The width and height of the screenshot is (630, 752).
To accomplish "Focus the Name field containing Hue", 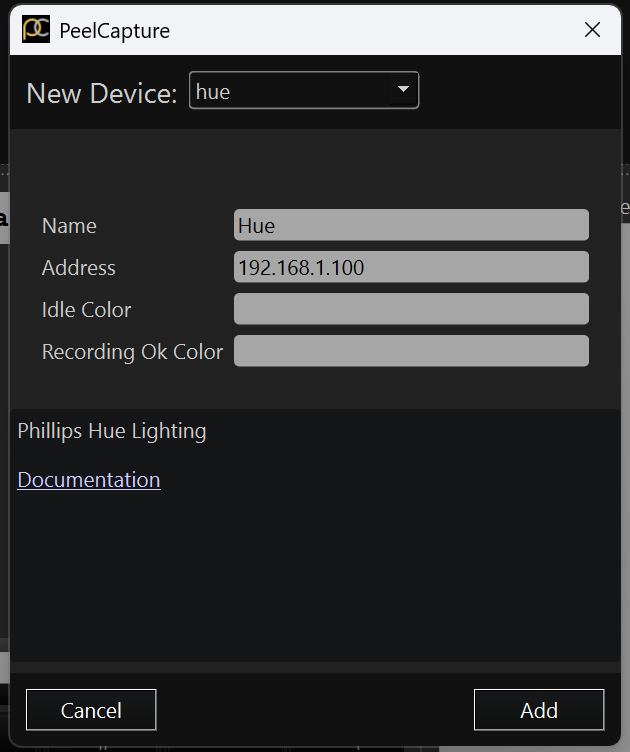I will 411,225.
